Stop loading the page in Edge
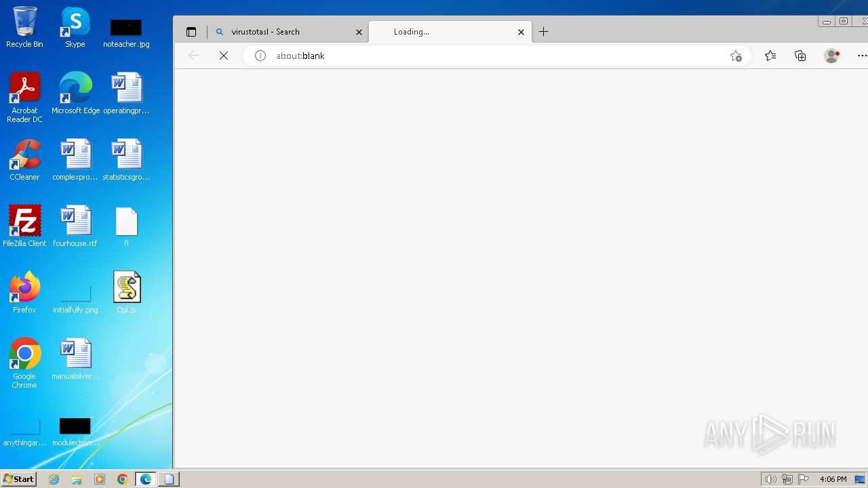This screenshot has width=868, height=488. coord(224,56)
